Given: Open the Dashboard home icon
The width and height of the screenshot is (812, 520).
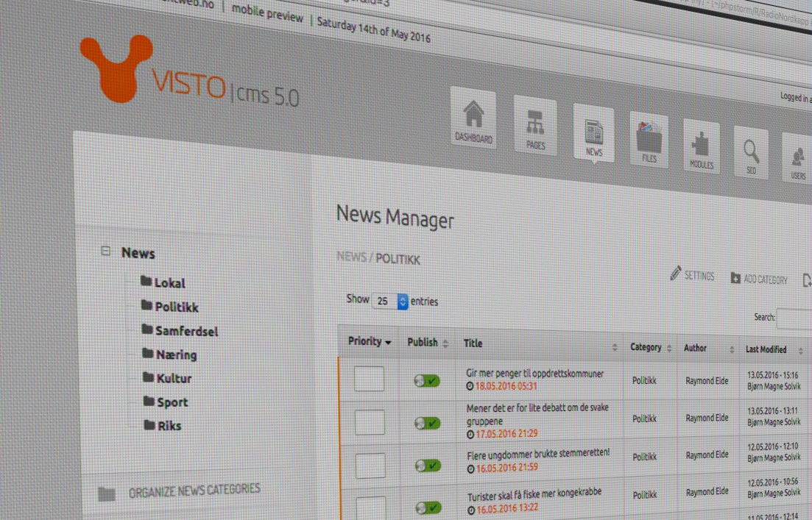Looking at the screenshot, I should pos(473,118).
